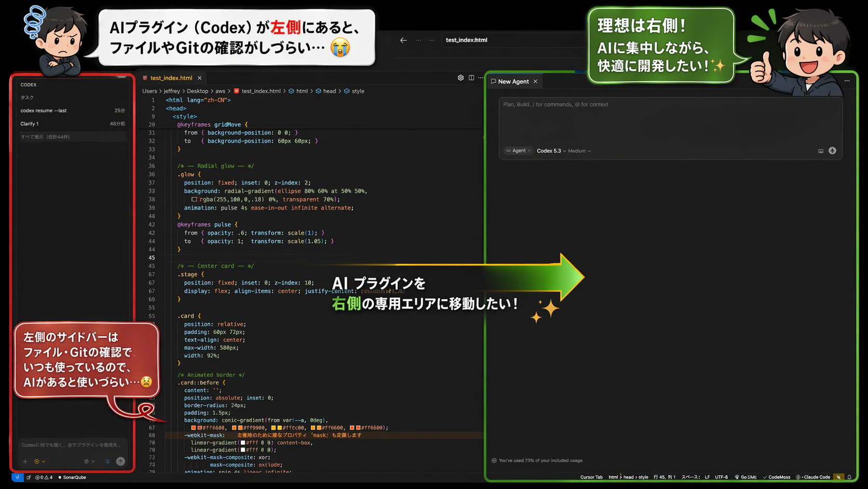Click the editor settings gear icon
Viewport: 868px width, 489px height.
pyautogui.click(x=460, y=78)
